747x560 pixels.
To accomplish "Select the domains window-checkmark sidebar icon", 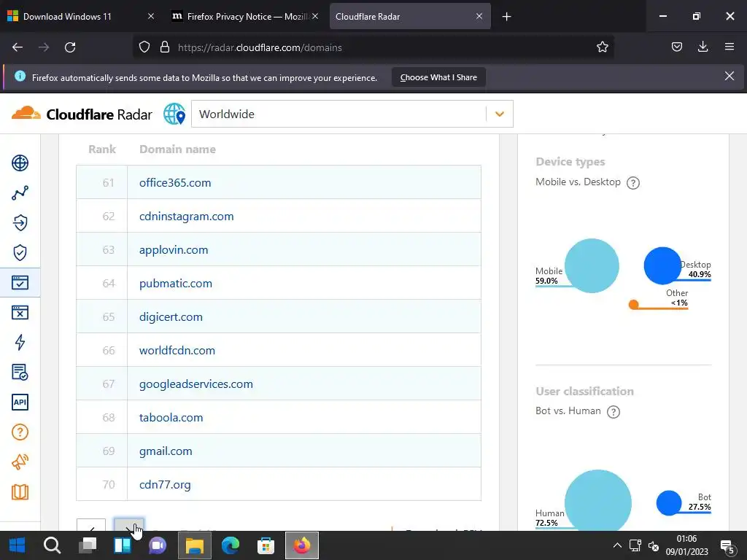I will pos(20,282).
